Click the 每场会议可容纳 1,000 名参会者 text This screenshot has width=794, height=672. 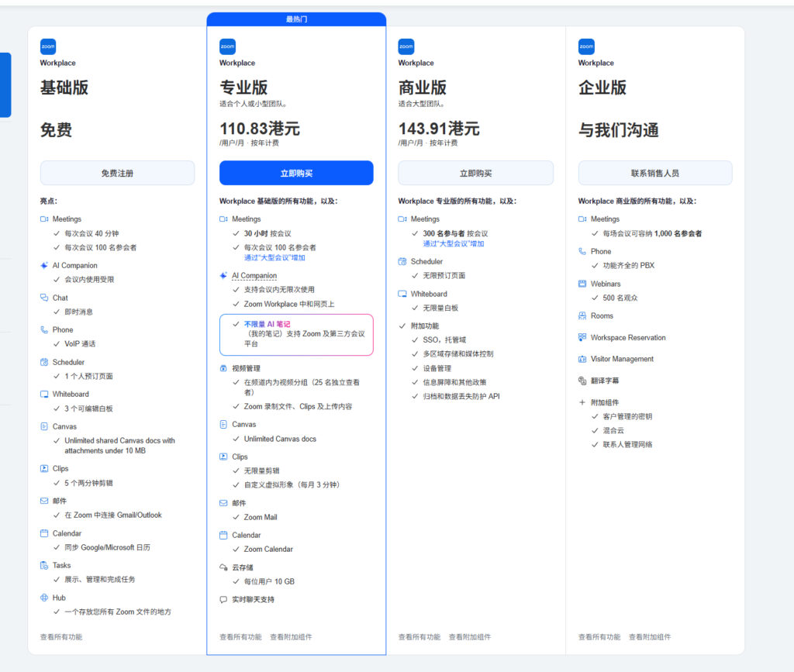pos(652,233)
